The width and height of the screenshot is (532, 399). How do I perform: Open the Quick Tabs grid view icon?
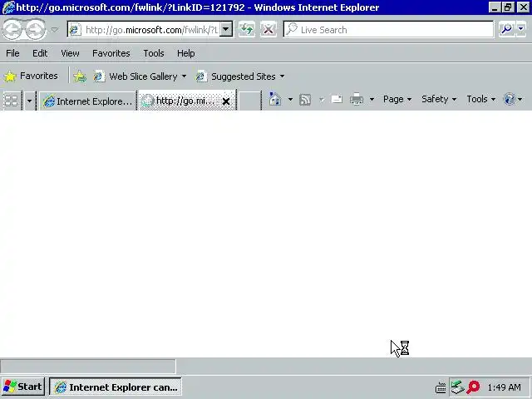(x=11, y=101)
